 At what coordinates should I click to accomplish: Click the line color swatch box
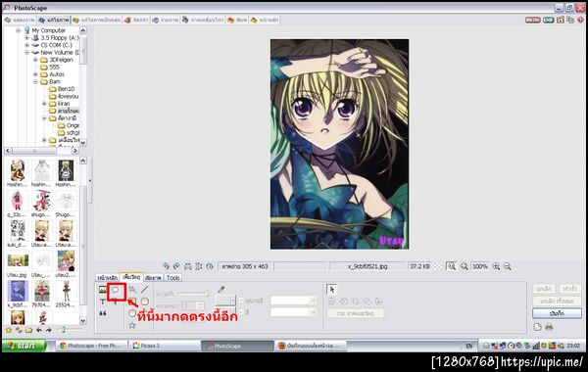225,301
